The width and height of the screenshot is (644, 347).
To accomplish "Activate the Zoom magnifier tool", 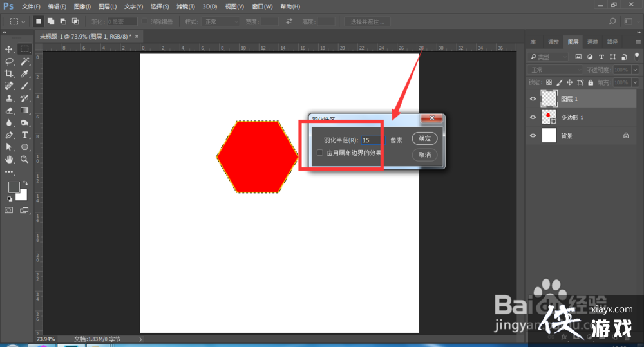I will [x=25, y=159].
